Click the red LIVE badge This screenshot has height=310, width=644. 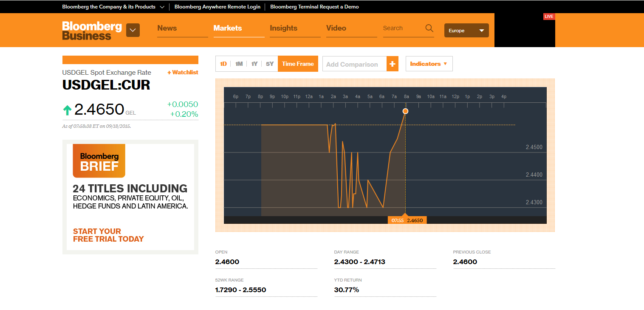tap(549, 17)
